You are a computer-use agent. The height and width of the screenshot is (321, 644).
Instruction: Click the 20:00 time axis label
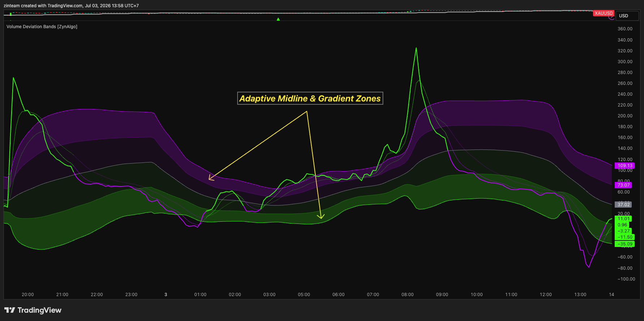tap(28, 295)
